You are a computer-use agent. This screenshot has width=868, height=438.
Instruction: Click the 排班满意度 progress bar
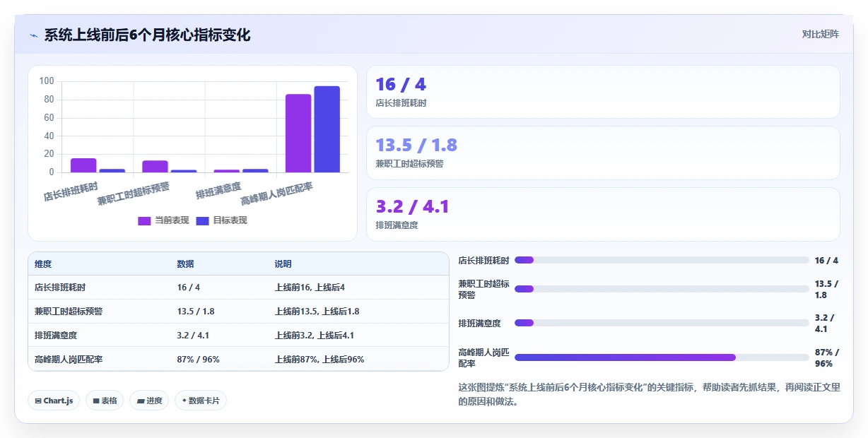pos(662,323)
